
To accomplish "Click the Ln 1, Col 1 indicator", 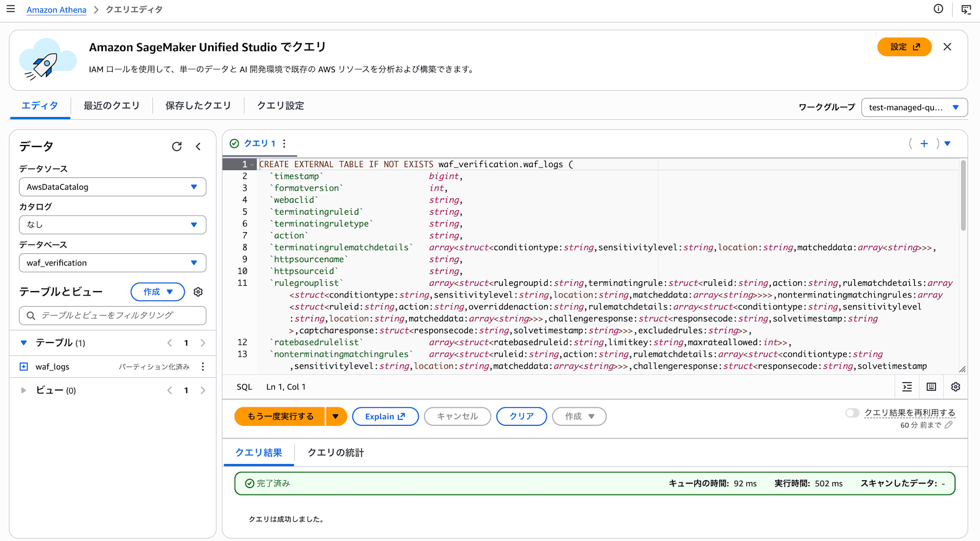I will click(286, 387).
